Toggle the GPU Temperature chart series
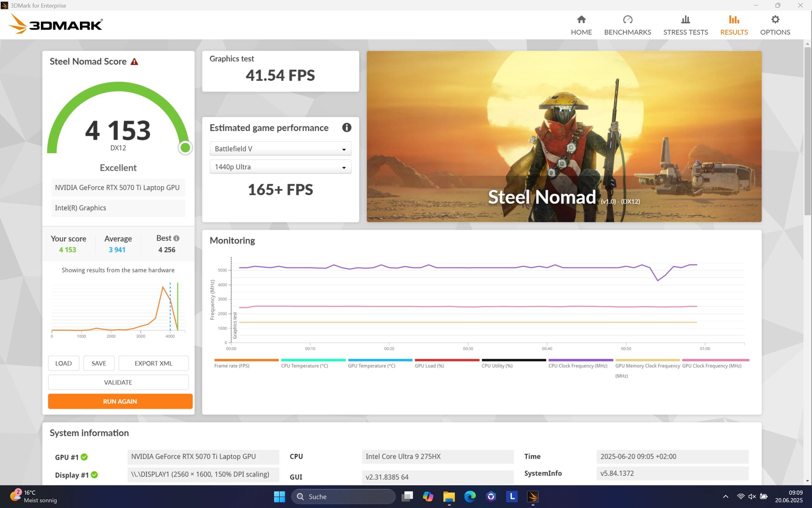Image resolution: width=812 pixels, height=508 pixels. tap(371, 366)
